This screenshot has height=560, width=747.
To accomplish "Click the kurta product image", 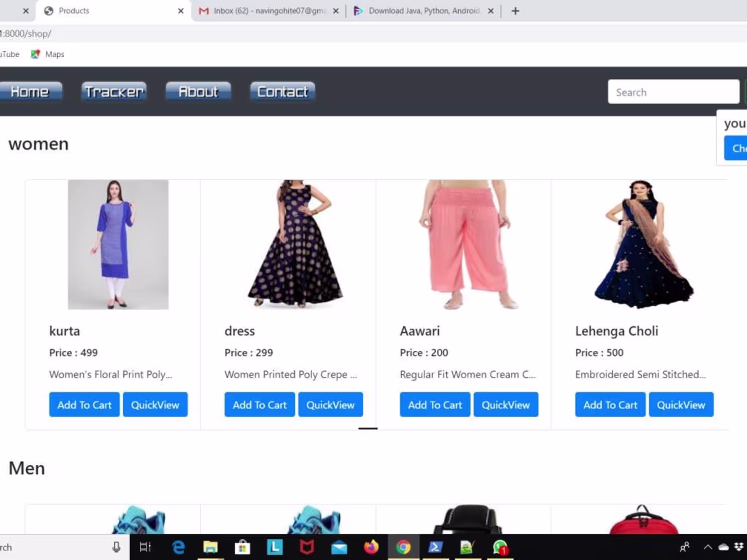I will click(x=118, y=244).
